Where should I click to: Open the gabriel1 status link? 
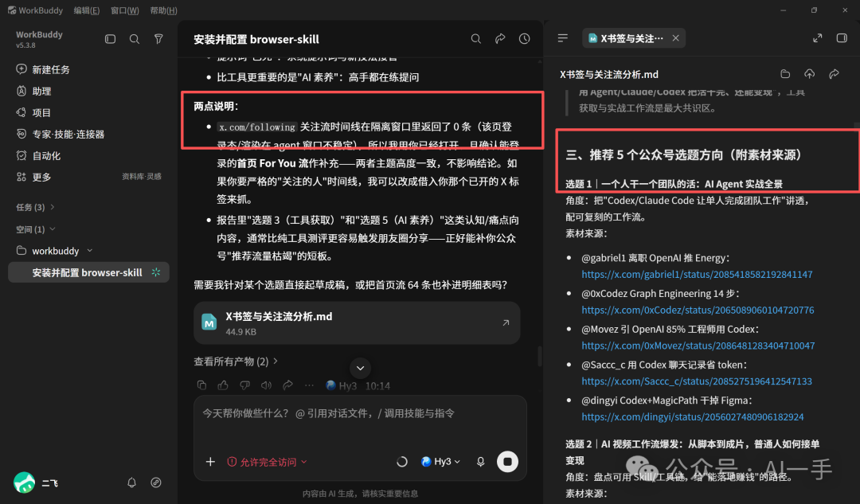point(697,274)
